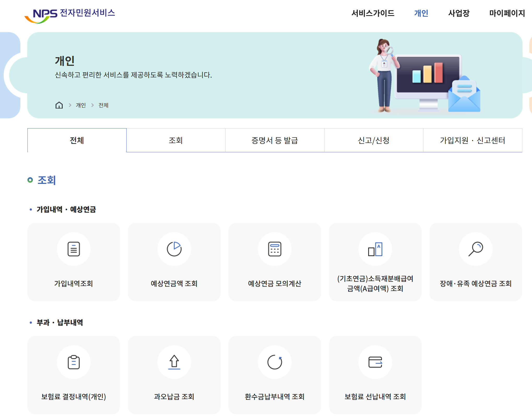Open 가입내역조회 via its document icon

73,249
